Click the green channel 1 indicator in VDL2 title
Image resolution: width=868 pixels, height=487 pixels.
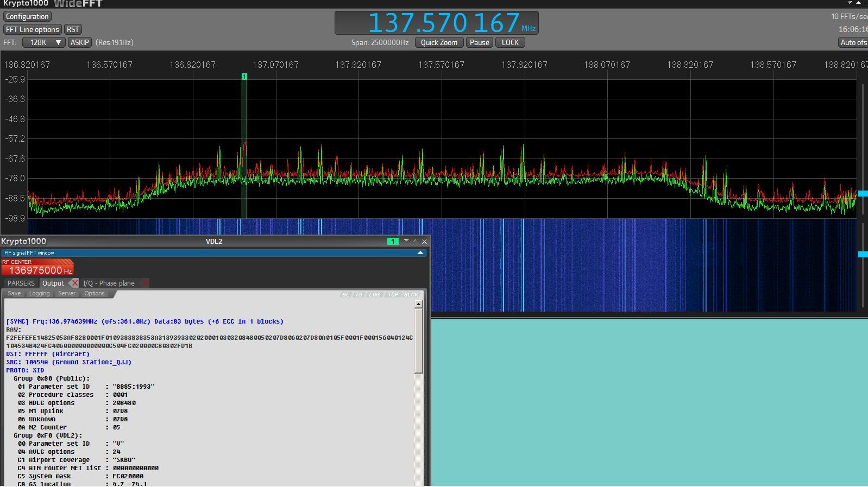click(x=392, y=242)
